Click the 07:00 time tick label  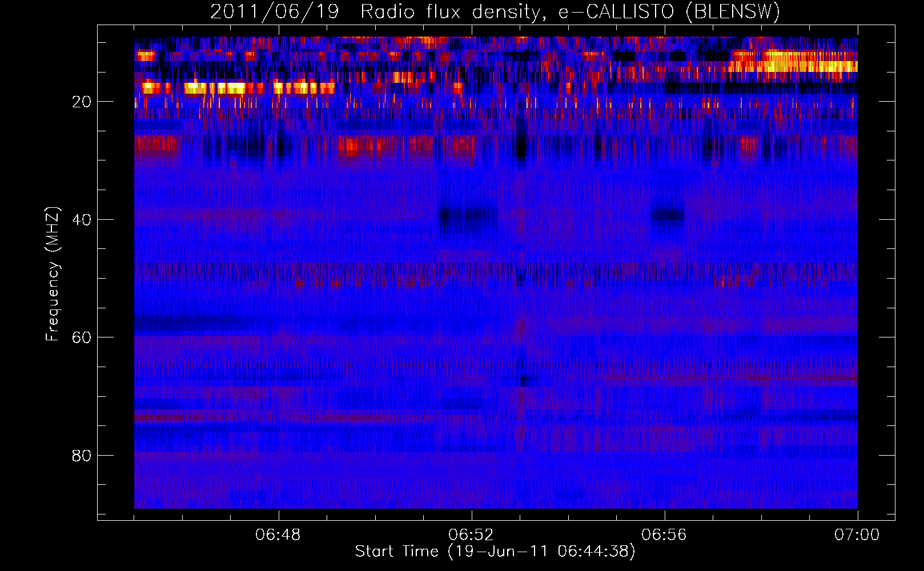857,535
